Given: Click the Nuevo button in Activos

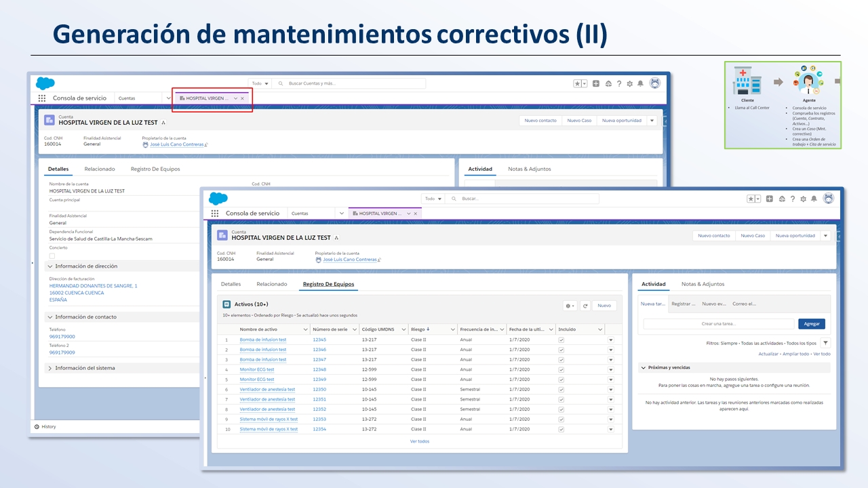Looking at the screenshot, I should pyautogui.click(x=604, y=306).
